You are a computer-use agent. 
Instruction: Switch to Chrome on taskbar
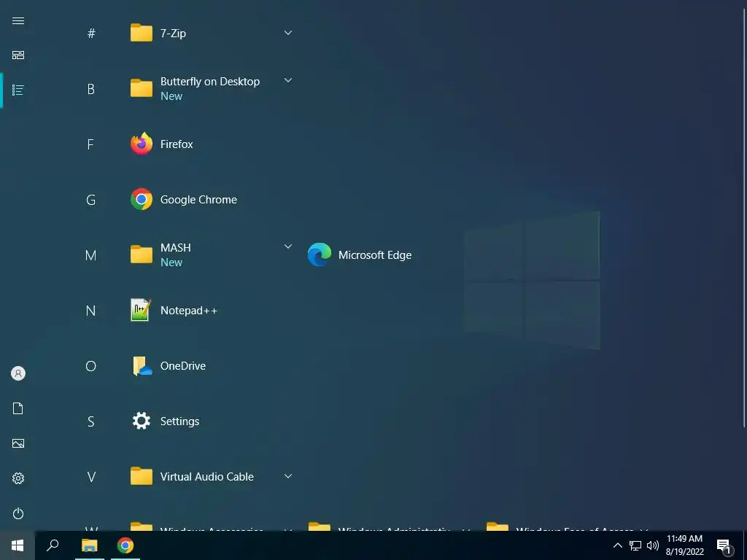(125, 545)
